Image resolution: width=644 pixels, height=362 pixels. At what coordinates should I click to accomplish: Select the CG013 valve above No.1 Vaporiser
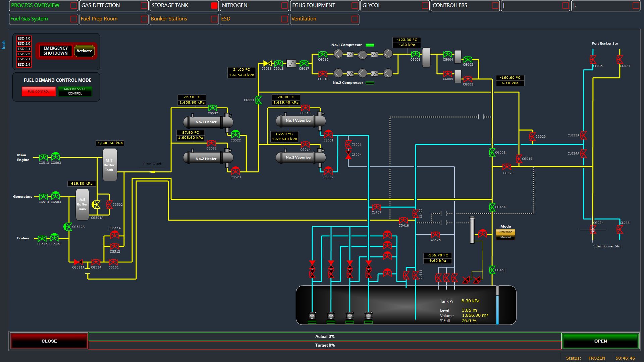click(305, 108)
